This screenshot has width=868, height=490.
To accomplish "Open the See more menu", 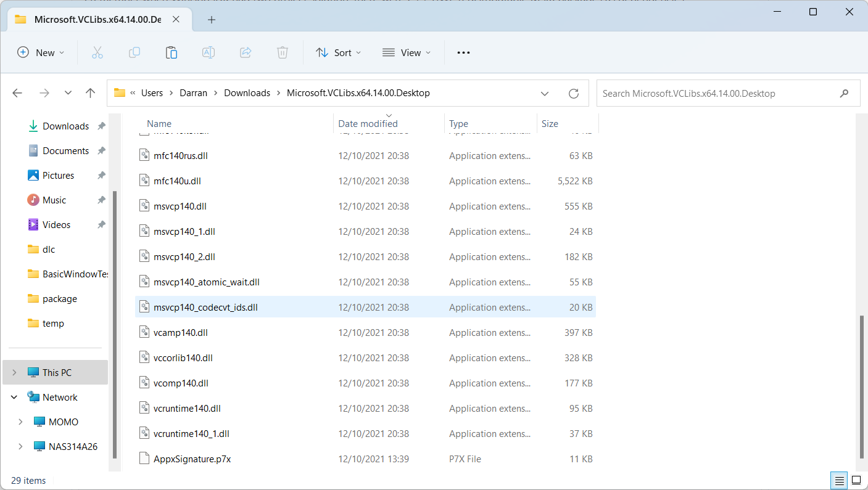I will (x=463, y=52).
